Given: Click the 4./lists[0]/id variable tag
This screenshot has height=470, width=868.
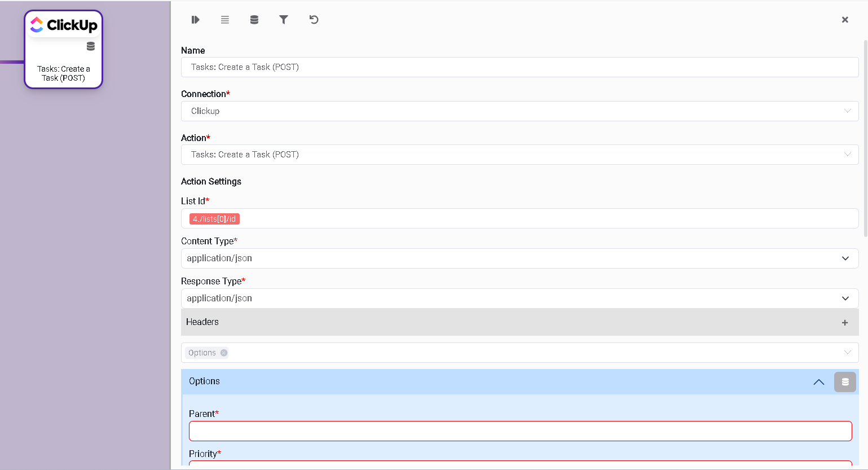Looking at the screenshot, I should (x=214, y=219).
